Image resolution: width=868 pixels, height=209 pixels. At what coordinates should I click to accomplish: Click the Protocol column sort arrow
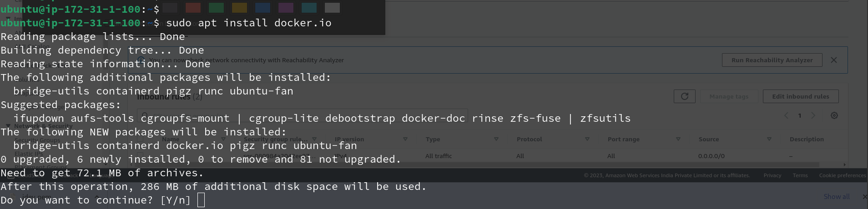[x=587, y=139]
